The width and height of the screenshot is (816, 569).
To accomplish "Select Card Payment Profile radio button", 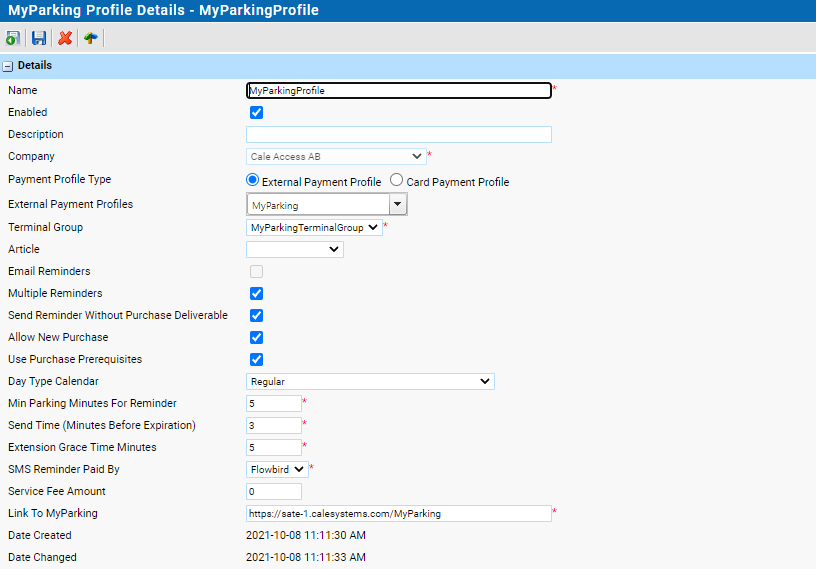I will point(397,180).
